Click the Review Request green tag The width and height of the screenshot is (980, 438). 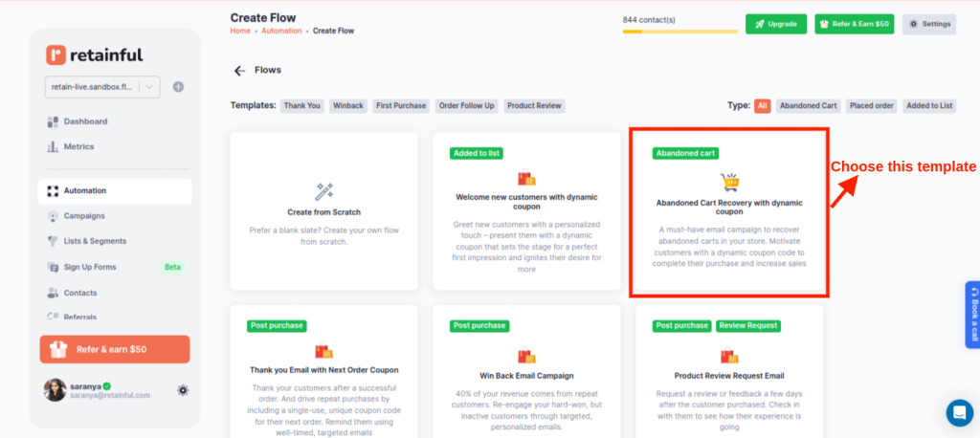747,325
